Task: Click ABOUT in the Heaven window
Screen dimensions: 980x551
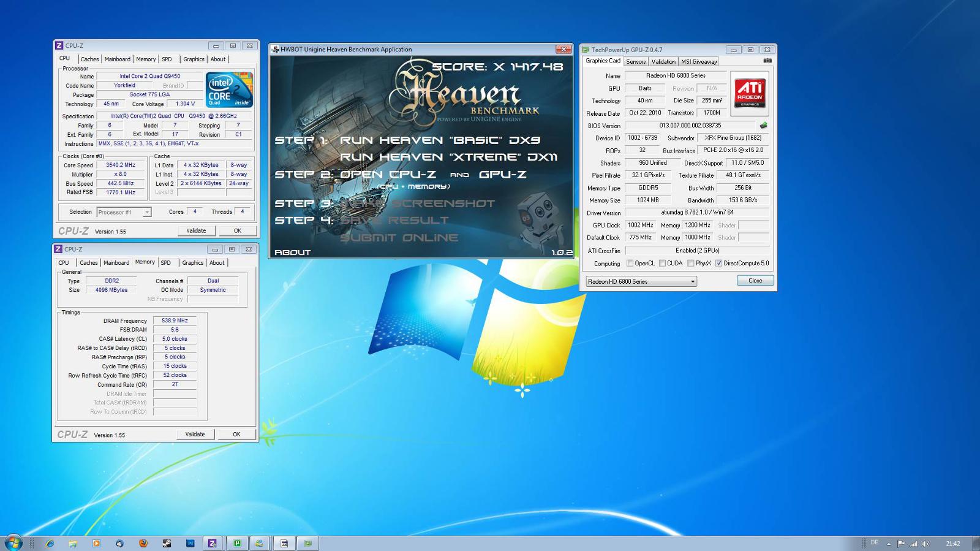Action: tap(292, 252)
